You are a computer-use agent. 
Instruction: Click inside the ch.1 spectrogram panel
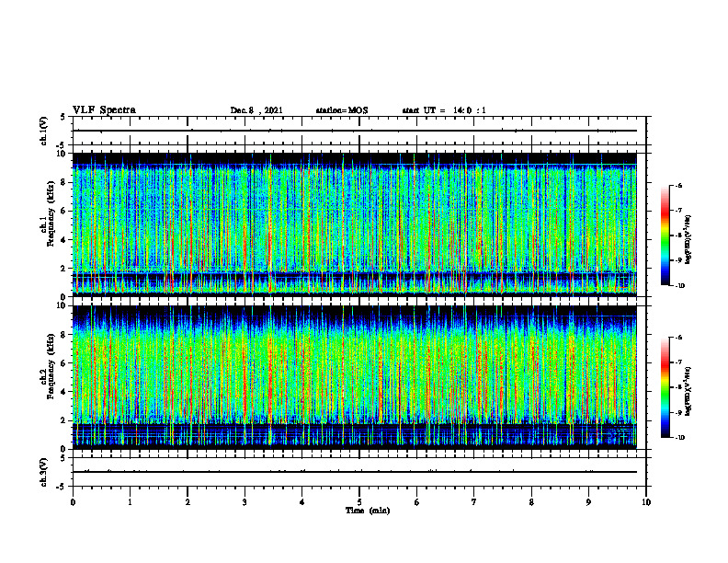(355, 224)
